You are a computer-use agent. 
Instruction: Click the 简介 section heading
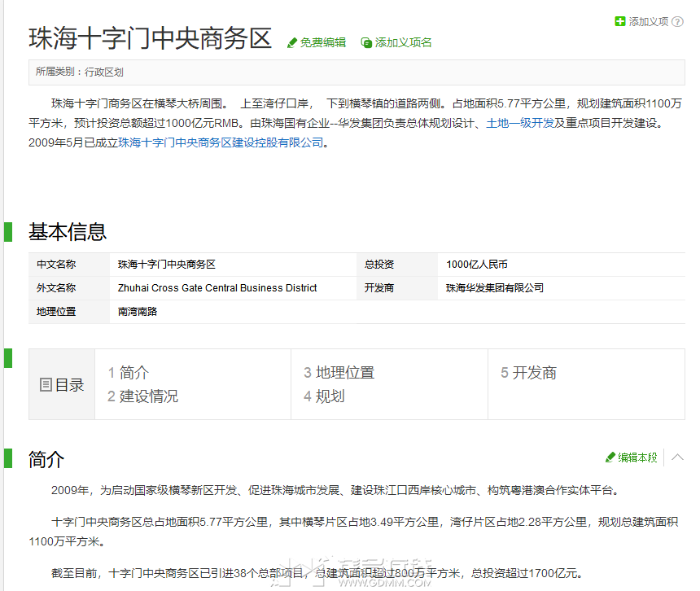(46, 459)
